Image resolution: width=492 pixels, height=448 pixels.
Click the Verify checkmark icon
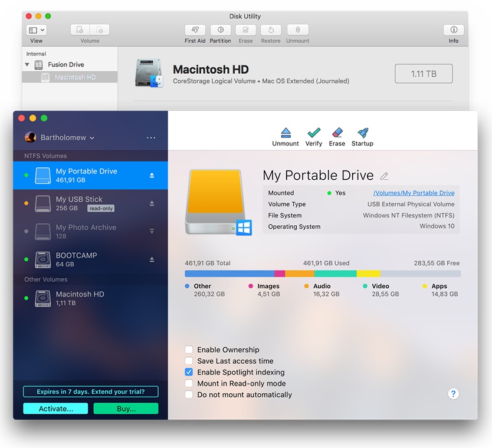pos(314,133)
